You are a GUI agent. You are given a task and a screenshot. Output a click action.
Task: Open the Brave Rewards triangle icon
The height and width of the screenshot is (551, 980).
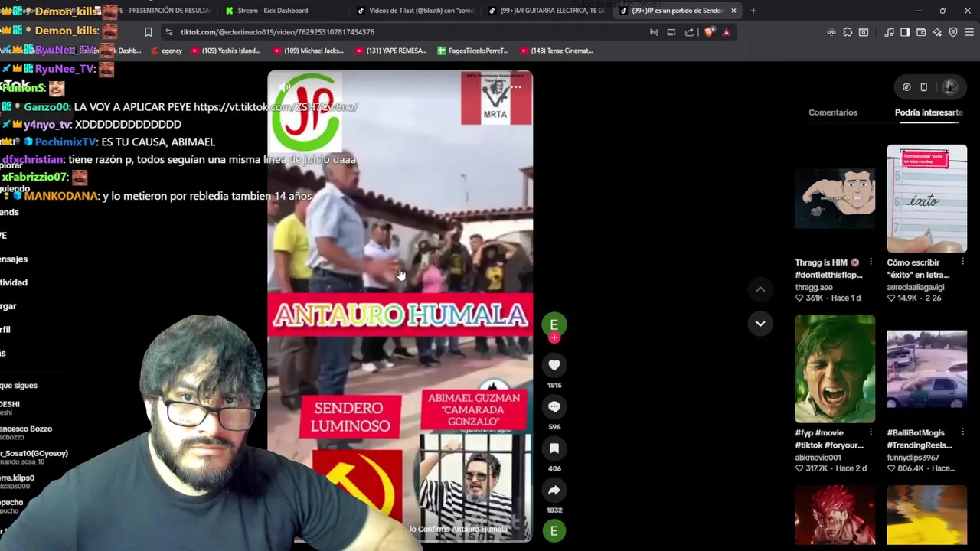(x=726, y=32)
